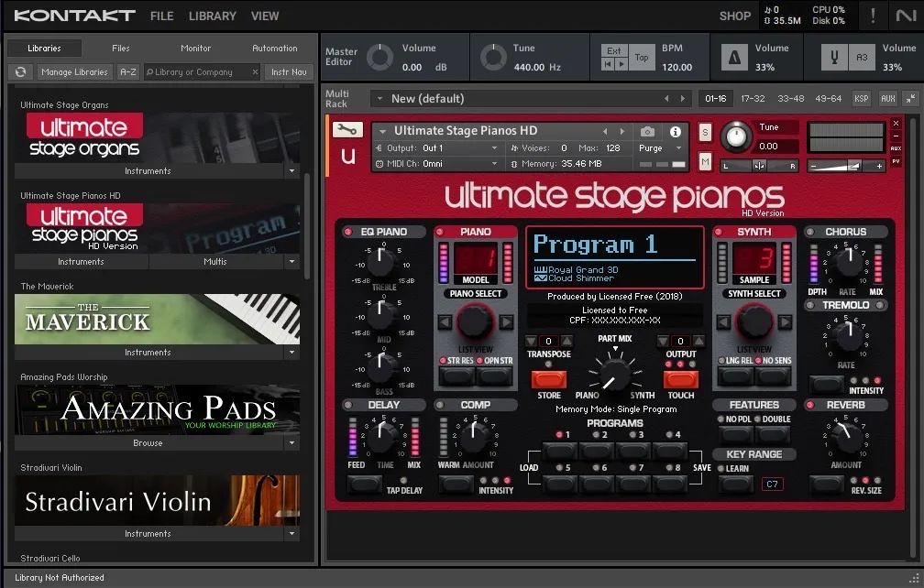Open the MIDI Ch Omni dropdown

[438, 164]
